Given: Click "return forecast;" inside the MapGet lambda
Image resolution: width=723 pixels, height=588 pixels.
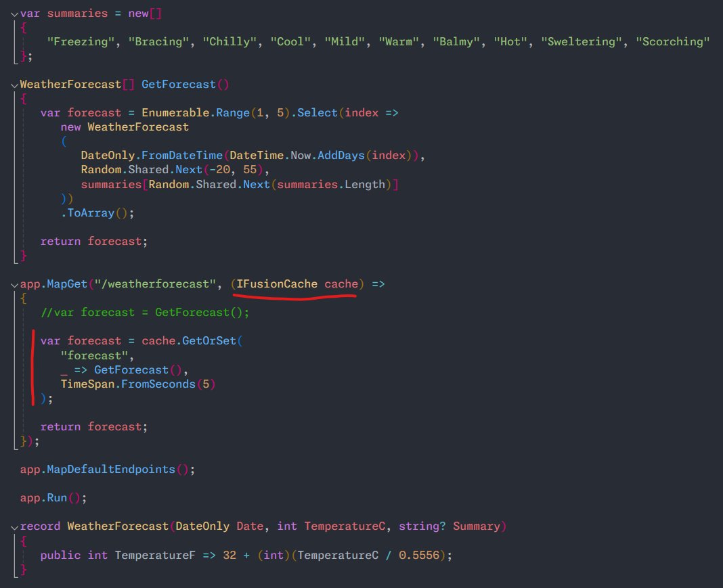Looking at the screenshot, I should (x=94, y=427).
